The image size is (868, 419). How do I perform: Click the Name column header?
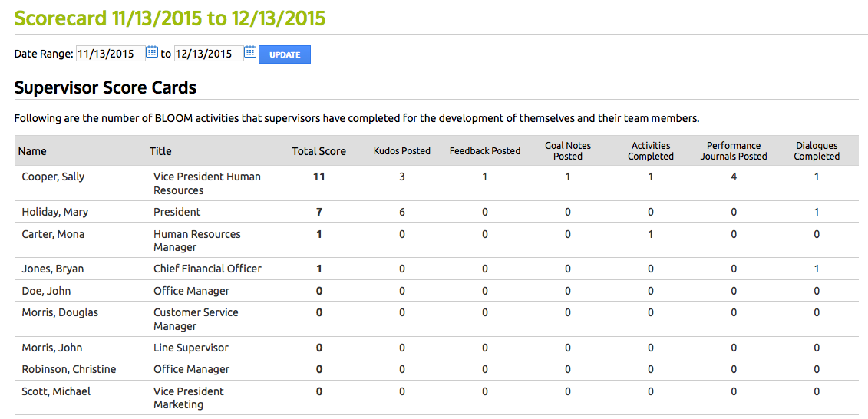click(x=32, y=151)
